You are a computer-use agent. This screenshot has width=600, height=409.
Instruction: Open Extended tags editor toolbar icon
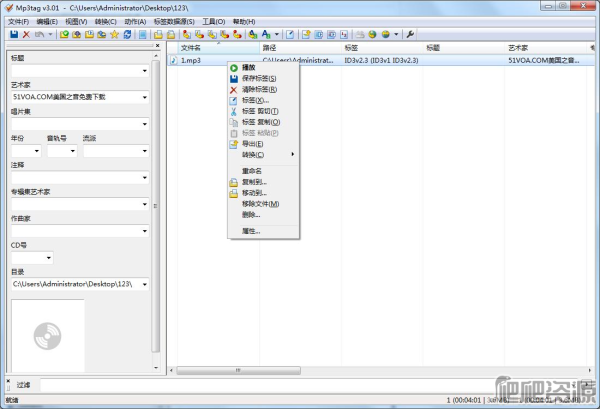290,34
